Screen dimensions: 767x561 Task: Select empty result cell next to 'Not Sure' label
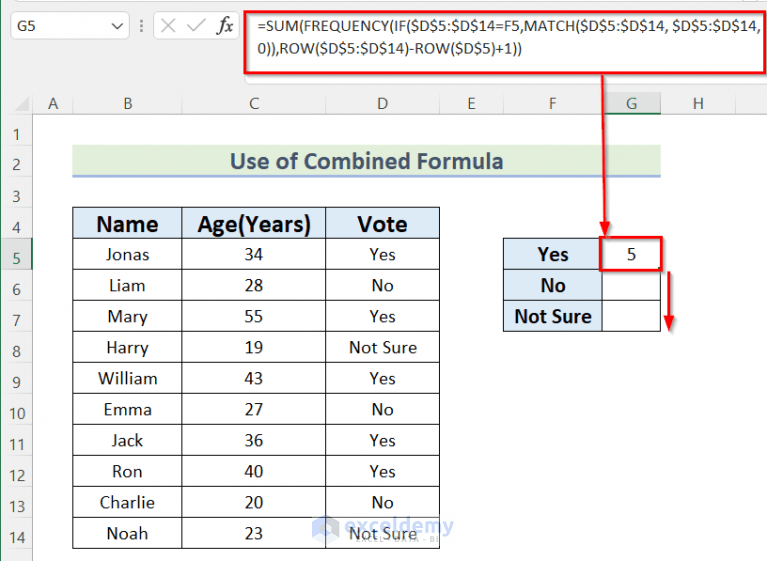point(631,316)
